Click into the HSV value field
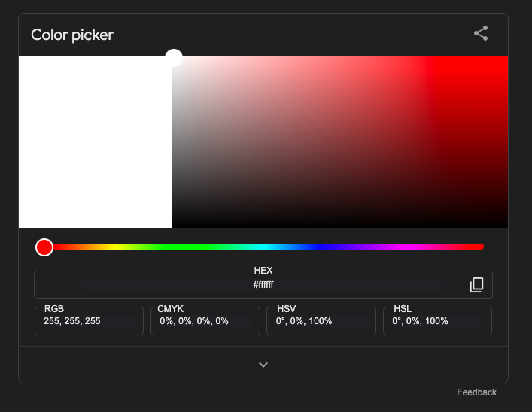The image size is (532, 412). pyautogui.click(x=321, y=321)
